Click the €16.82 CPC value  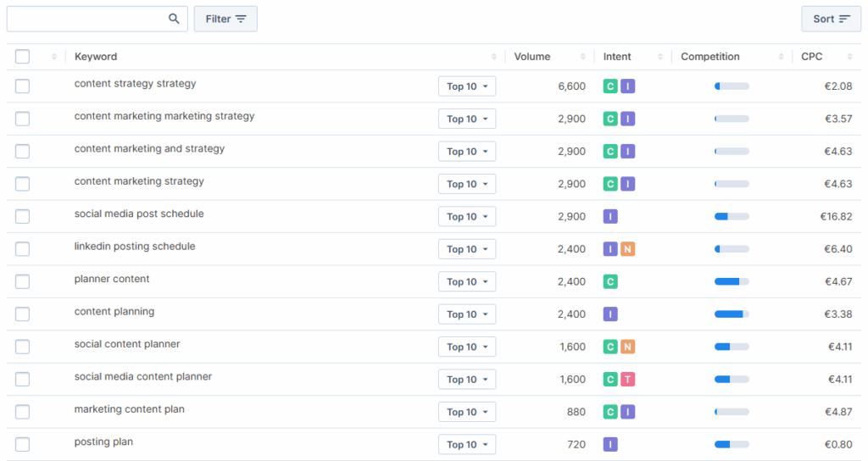[x=836, y=216]
